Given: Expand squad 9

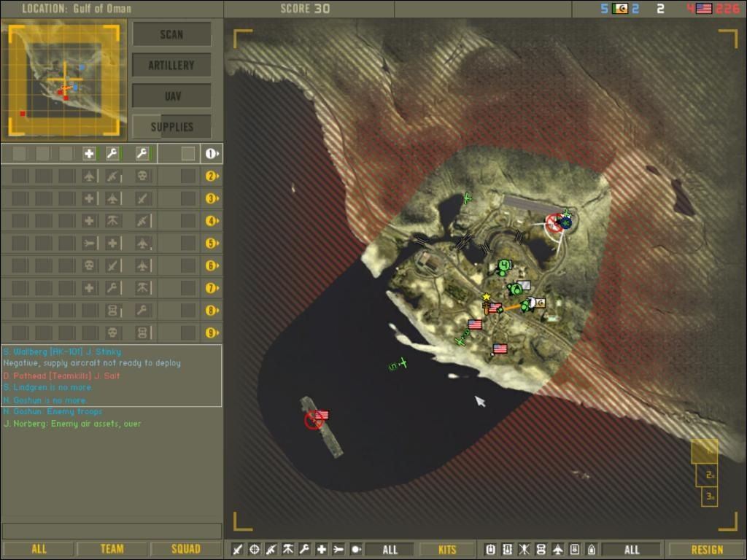Looking at the screenshot, I should point(212,332).
